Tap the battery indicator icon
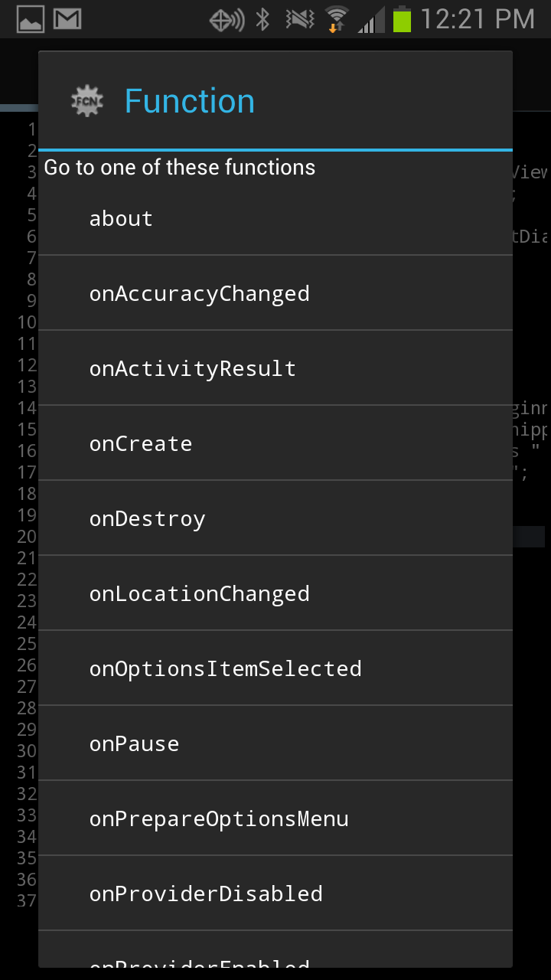Viewport: 551px width, 980px height. tap(402, 19)
